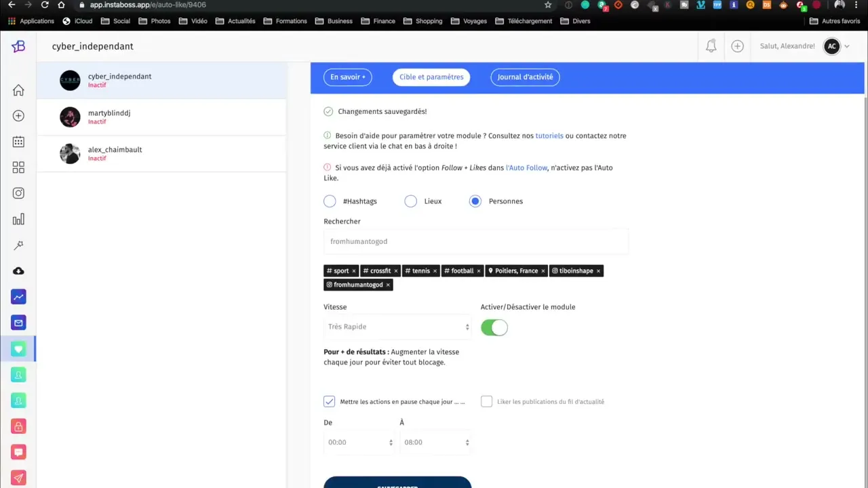Disable the module toggle switch

tap(494, 327)
